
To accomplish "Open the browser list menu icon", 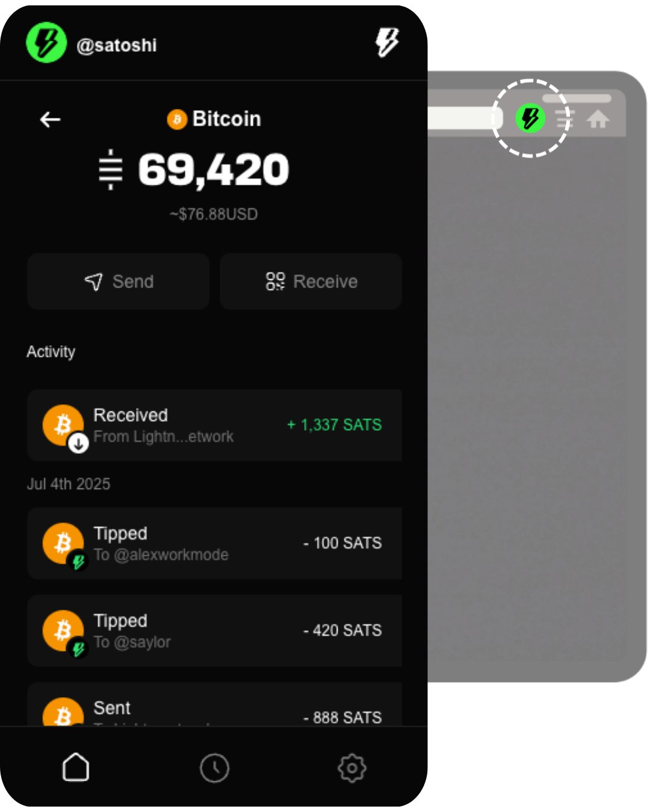I will click(x=564, y=119).
